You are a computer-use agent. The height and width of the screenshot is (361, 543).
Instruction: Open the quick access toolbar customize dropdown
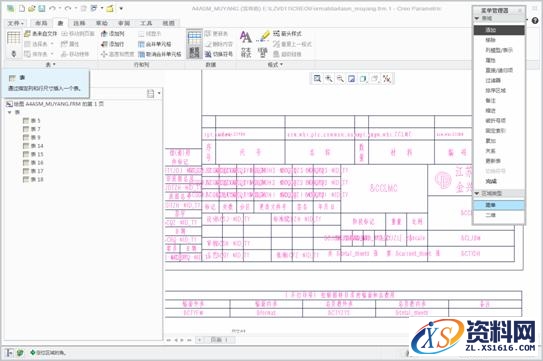(121, 8)
